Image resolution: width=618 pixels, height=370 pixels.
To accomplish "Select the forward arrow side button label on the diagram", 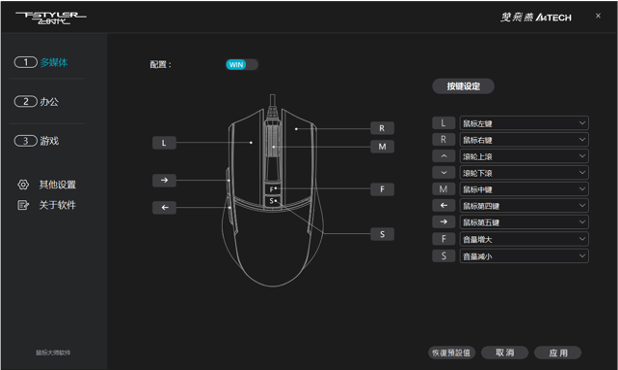I will [164, 180].
